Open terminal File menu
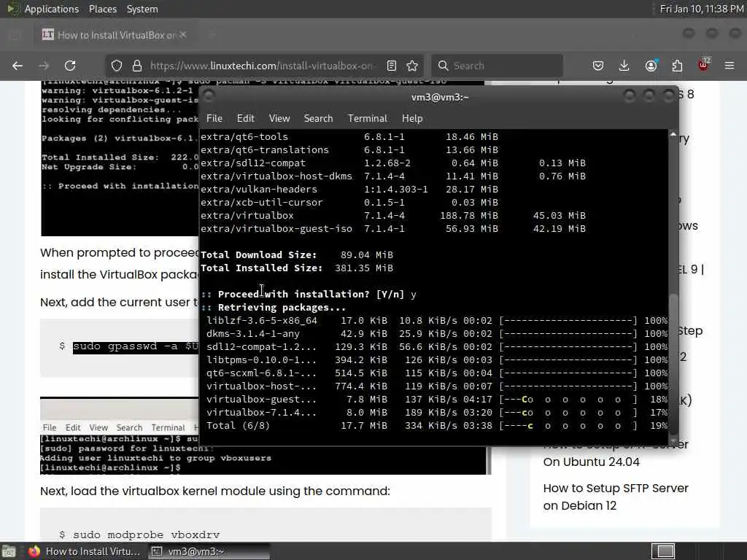This screenshot has height=560, width=747. 214,118
